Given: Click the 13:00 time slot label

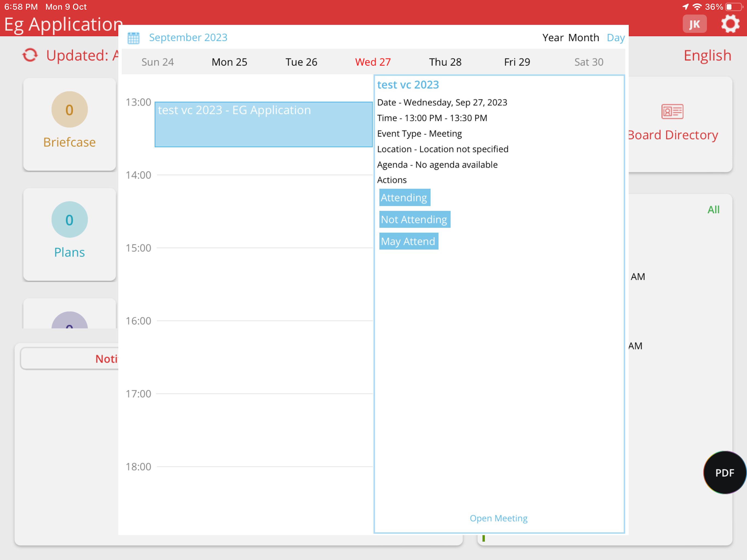Looking at the screenshot, I should [x=138, y=102].
